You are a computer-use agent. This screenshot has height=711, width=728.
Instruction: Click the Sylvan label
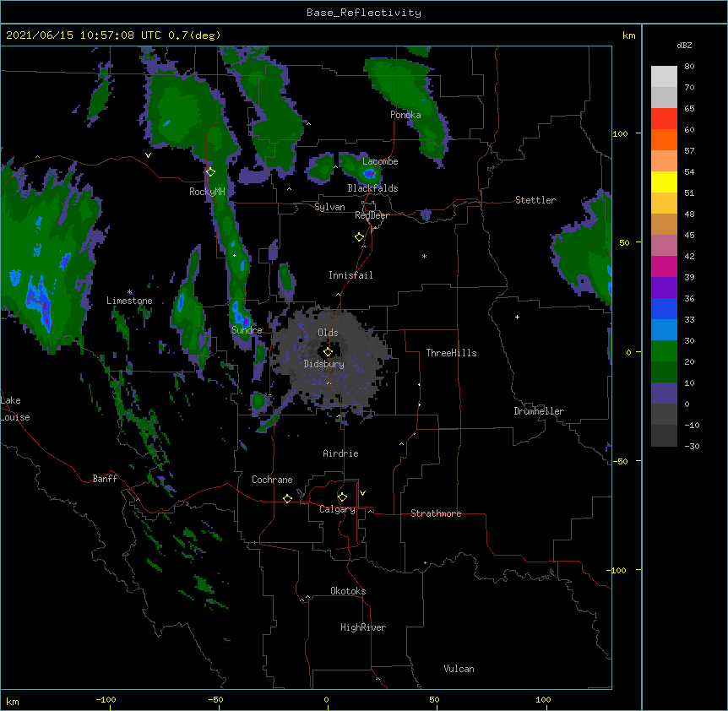click(329, 207)
